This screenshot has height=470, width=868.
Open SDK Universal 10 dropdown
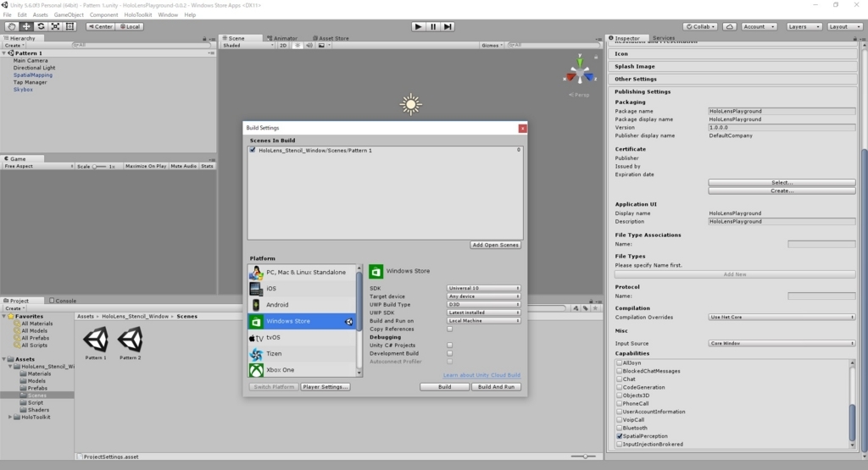click(483, 288)
